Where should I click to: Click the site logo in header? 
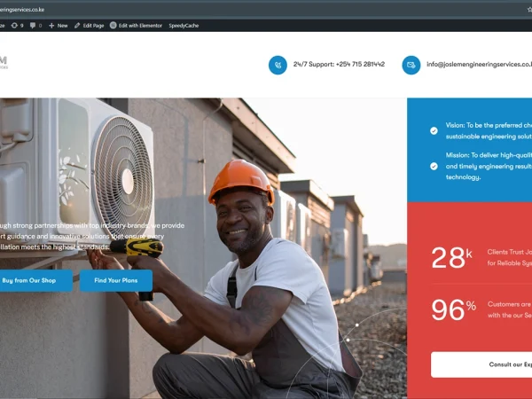[x=4, y=62]
